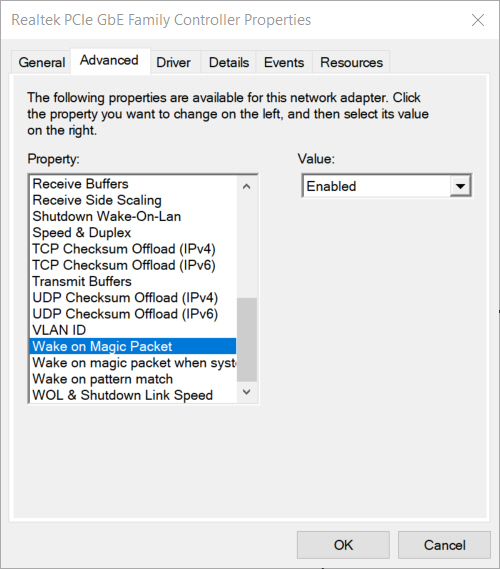Click the property list scroll up arrow
Viewport: 500px width, 569px height.
(247, 187)
